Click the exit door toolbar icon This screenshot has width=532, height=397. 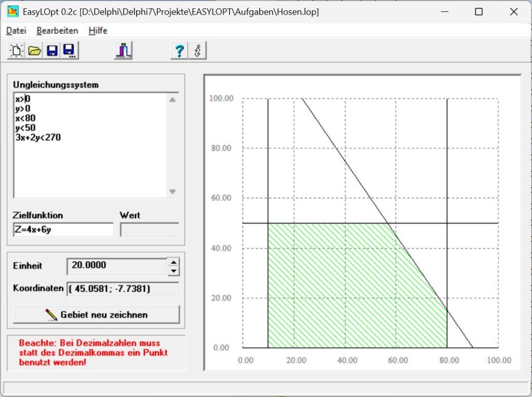coord(123,51)
